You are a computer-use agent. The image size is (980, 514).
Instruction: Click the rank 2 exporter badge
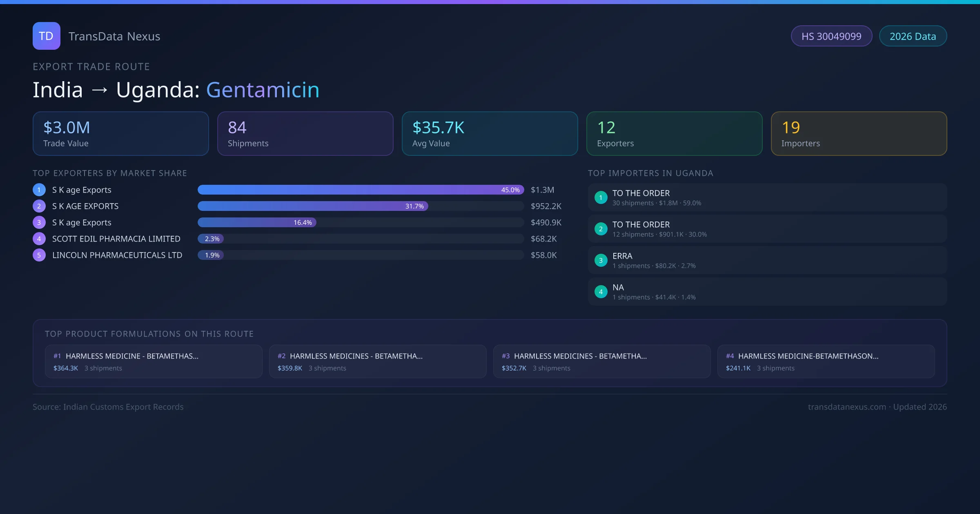coord(39,206)
